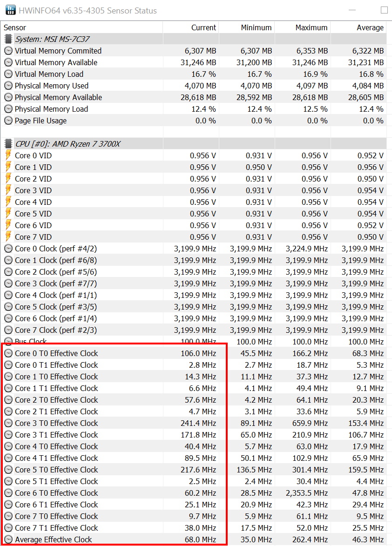Click the Minimum column header

(x=247, y=27)
